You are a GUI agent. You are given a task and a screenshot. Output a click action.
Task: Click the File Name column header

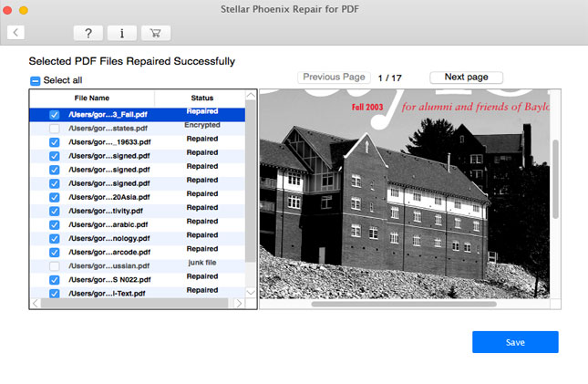pos(92,98)
